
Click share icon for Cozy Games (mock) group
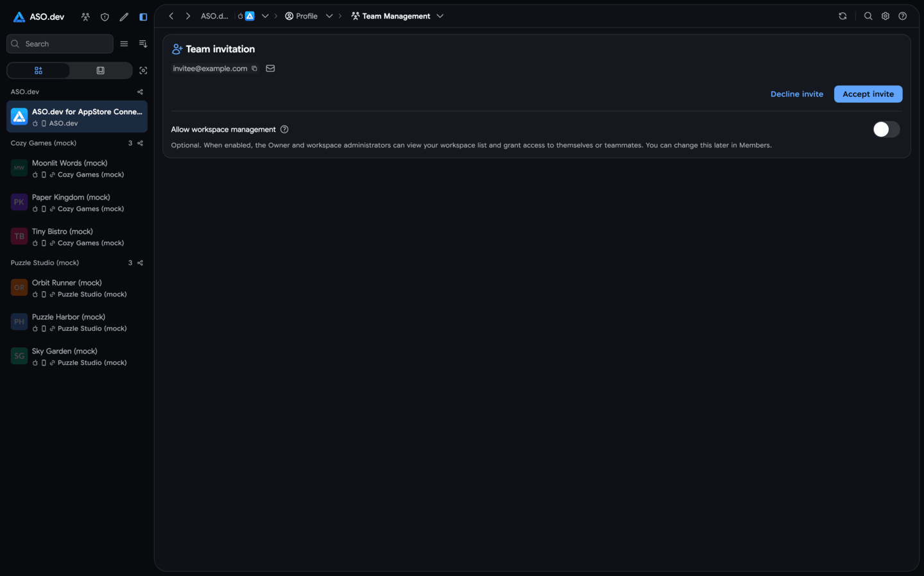point(140,143)
